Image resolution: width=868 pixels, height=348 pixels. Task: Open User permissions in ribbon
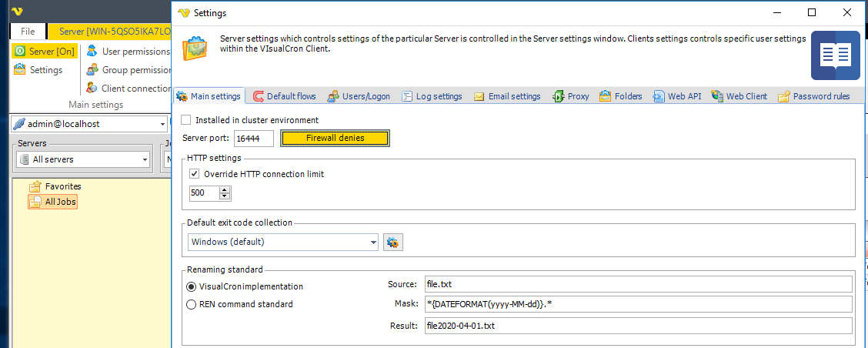click(x=129, y=52)
